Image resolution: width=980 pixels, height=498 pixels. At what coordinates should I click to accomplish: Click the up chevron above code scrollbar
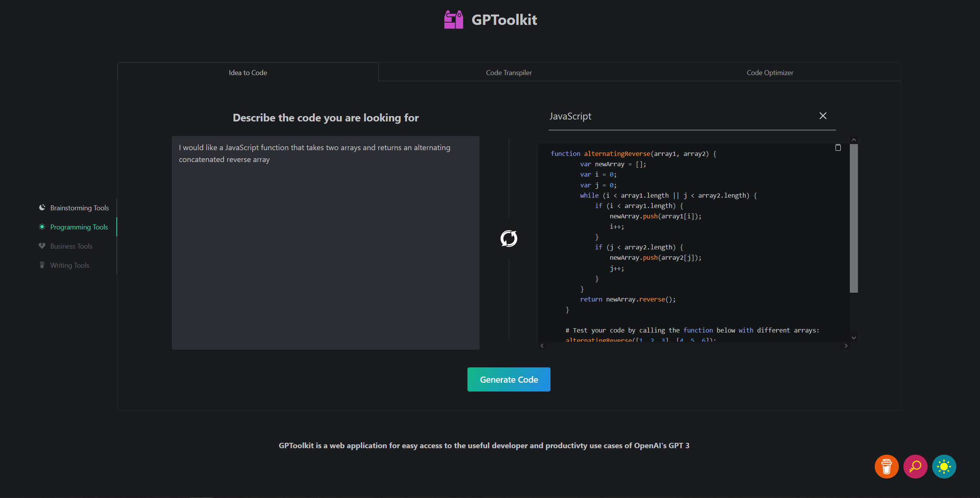click(854, 139)
